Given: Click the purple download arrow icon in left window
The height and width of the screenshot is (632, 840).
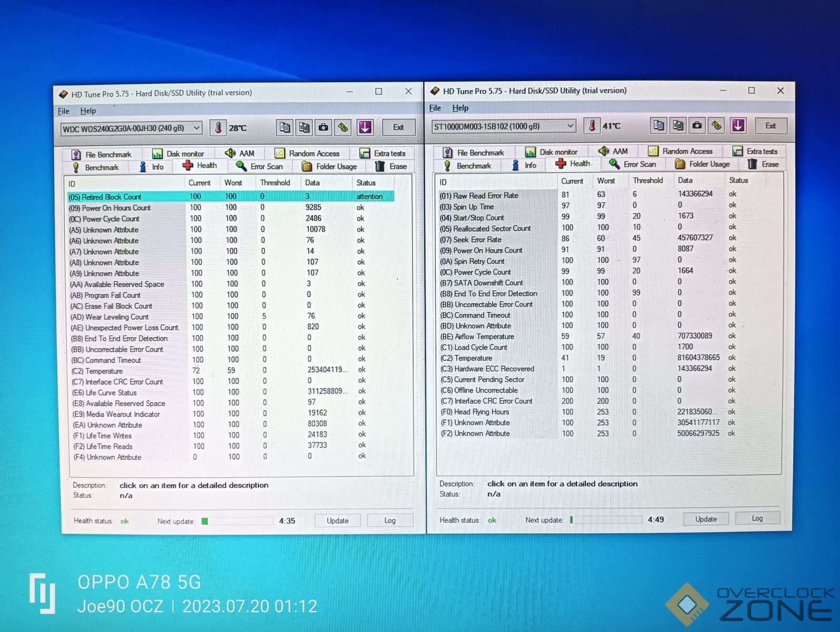Looking at the screenshot, I should (365, 127).
